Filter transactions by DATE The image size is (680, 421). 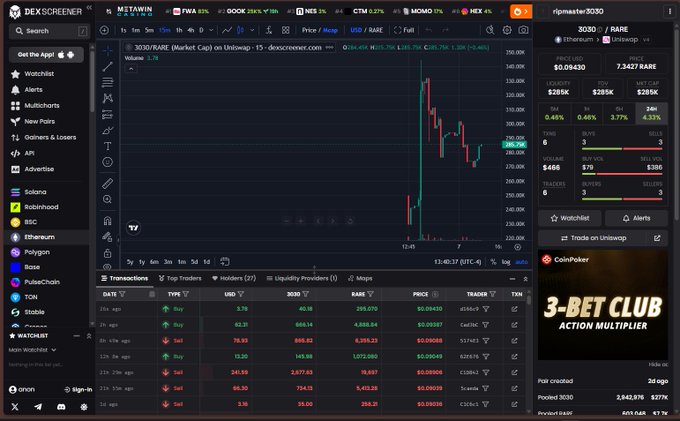pos(122,294)
